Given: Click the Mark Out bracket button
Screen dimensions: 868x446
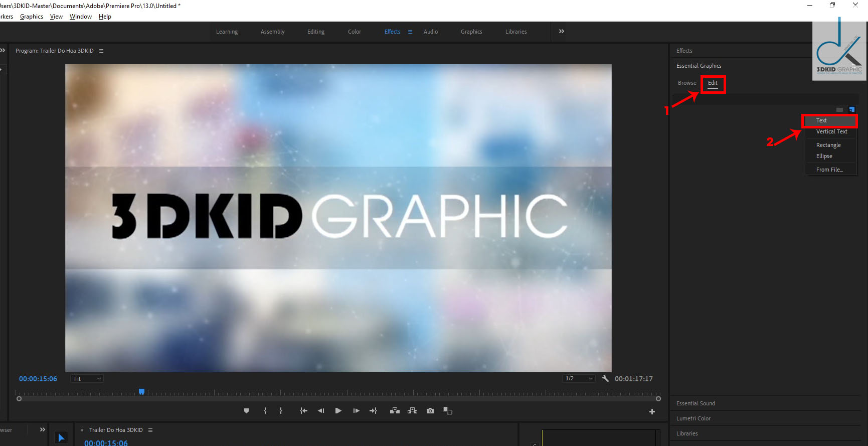Looking at the screenshot, I should point(281,411).
